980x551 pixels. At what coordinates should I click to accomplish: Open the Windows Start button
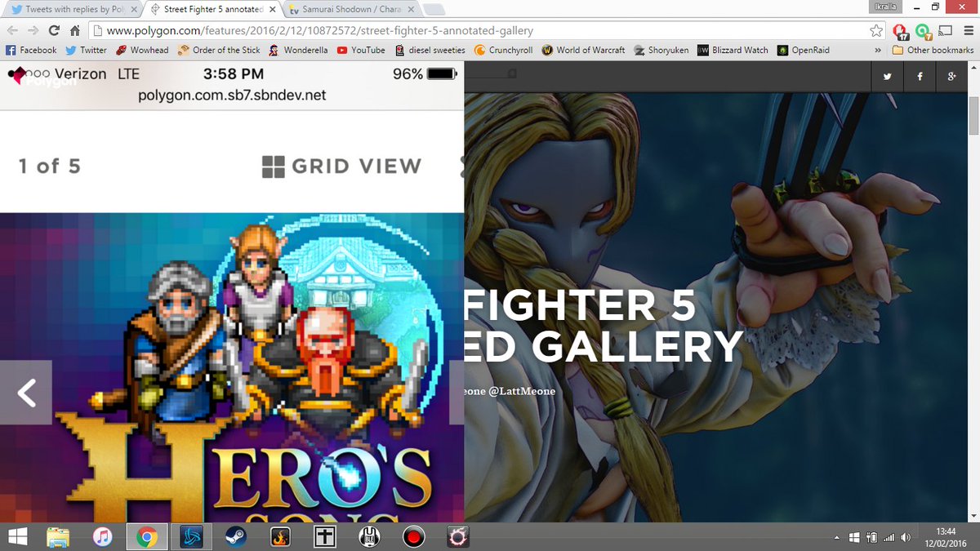pos(17,536)
